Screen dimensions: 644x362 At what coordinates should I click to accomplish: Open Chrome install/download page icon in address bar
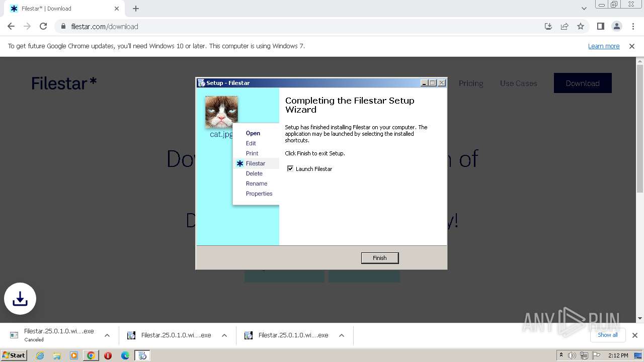[548, 26]
